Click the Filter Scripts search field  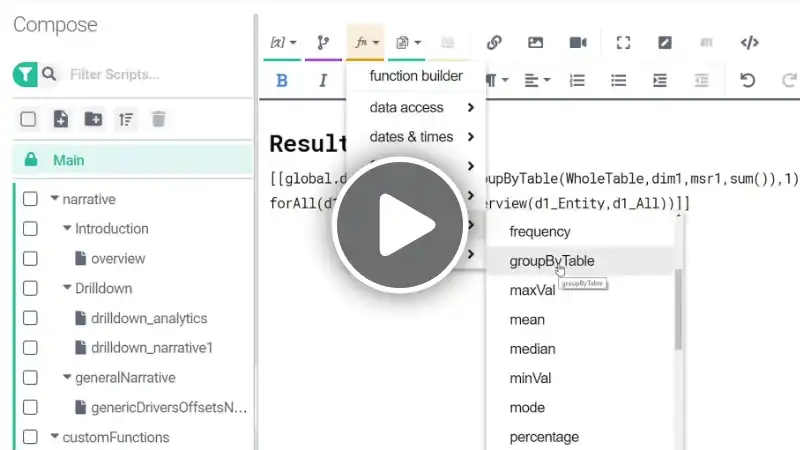pos(158,74)
